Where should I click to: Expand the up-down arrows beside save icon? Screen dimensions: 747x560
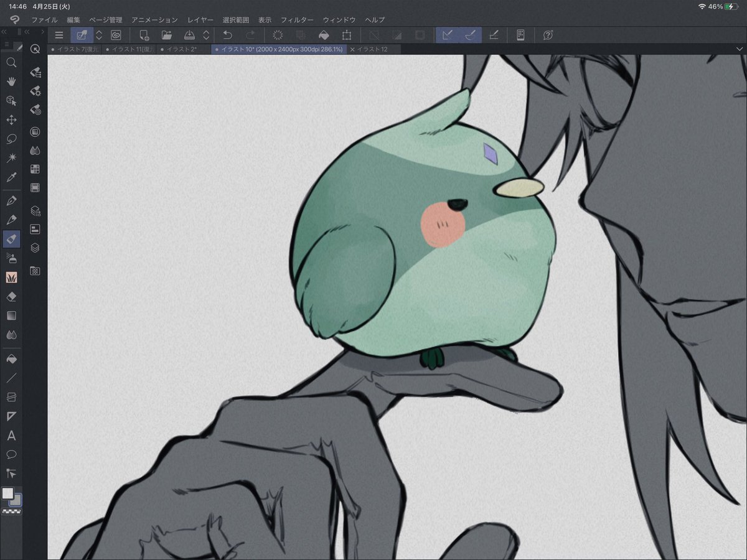pos(206,35)
